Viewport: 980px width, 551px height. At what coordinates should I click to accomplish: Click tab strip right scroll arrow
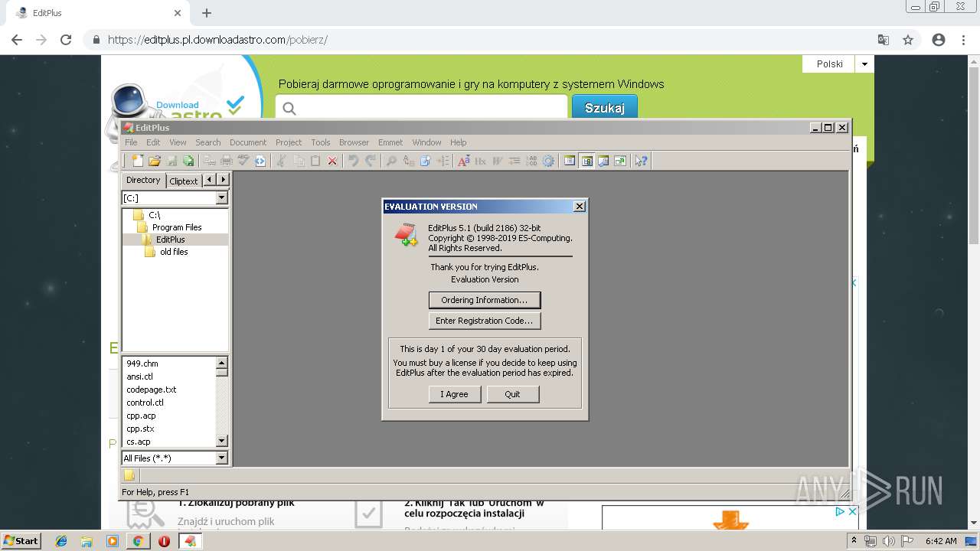(x=223, y=180)
